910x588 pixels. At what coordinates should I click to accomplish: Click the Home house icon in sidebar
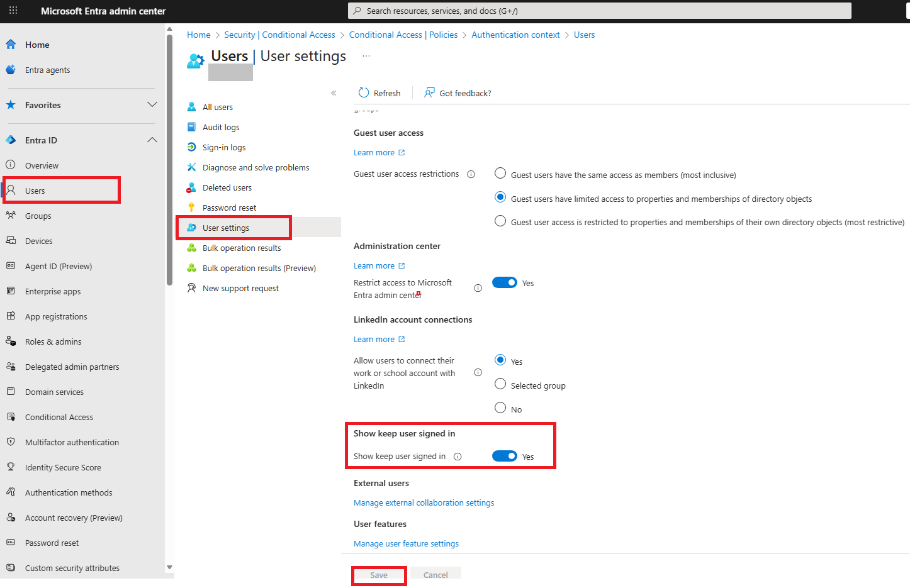11,45
